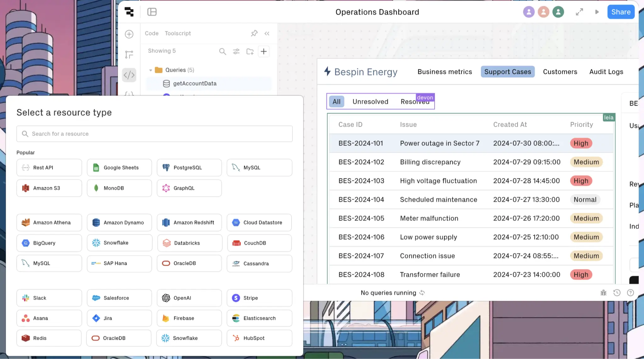Select case row BES-2024-104
This screenshot has height=359, width=644.
[x=471, y=200]
